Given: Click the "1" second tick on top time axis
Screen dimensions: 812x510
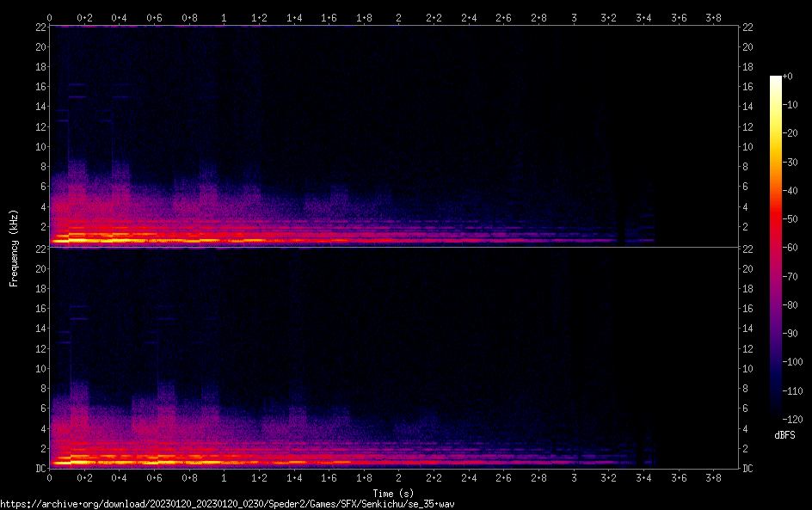Looking at the screenshot, I should pyautogui.click(x=224, y=17).
